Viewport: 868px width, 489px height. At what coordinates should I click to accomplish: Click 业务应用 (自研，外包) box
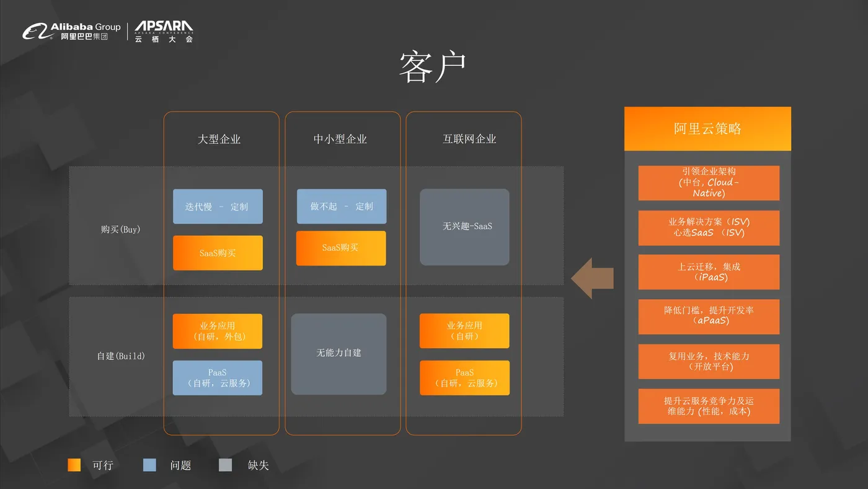coord(218,331)
